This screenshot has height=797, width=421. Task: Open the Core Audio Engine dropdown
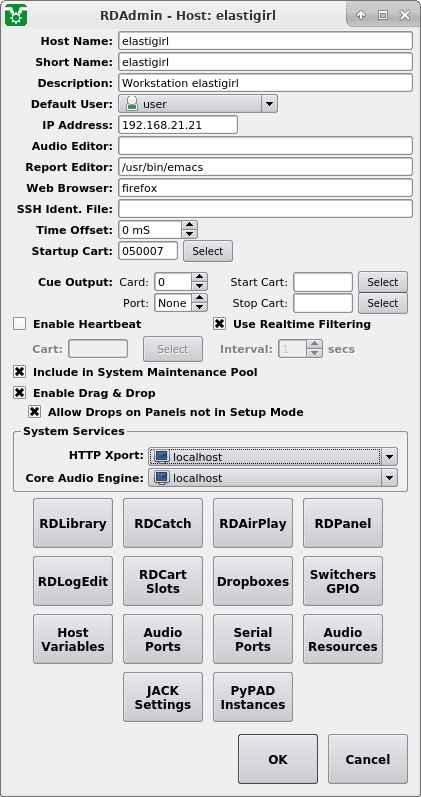click(x=389, y=478)
